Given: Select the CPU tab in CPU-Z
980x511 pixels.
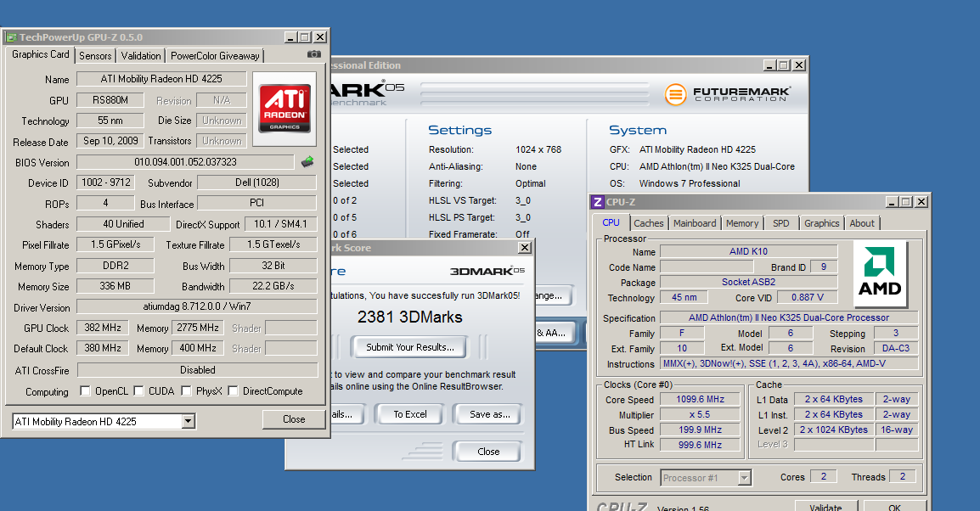Looking at the screenshot, I should (x=611, y=222).
